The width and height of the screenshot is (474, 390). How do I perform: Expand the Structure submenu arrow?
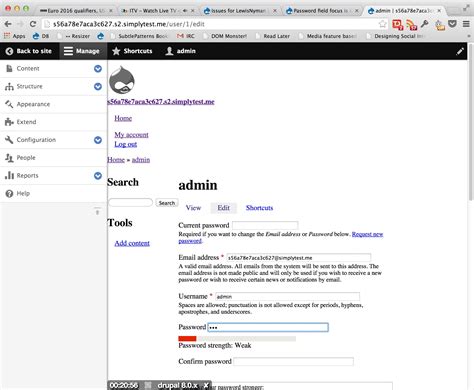point(98,86)
